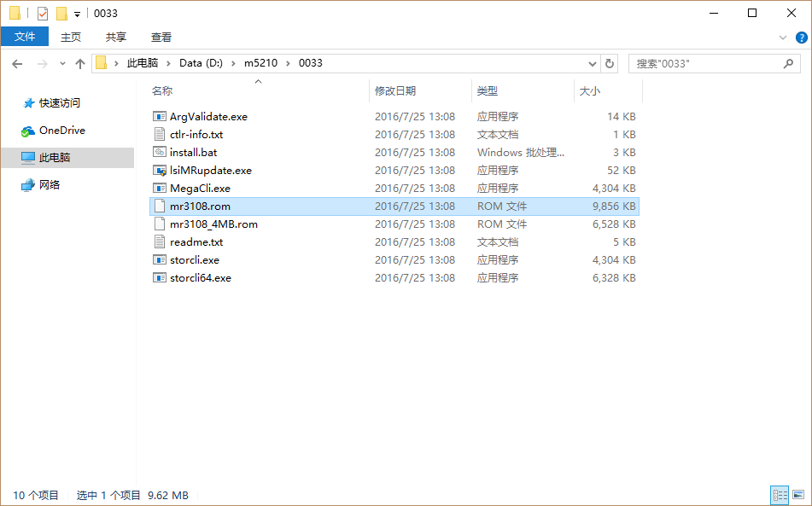Open the address bar history dropdown

593,63
